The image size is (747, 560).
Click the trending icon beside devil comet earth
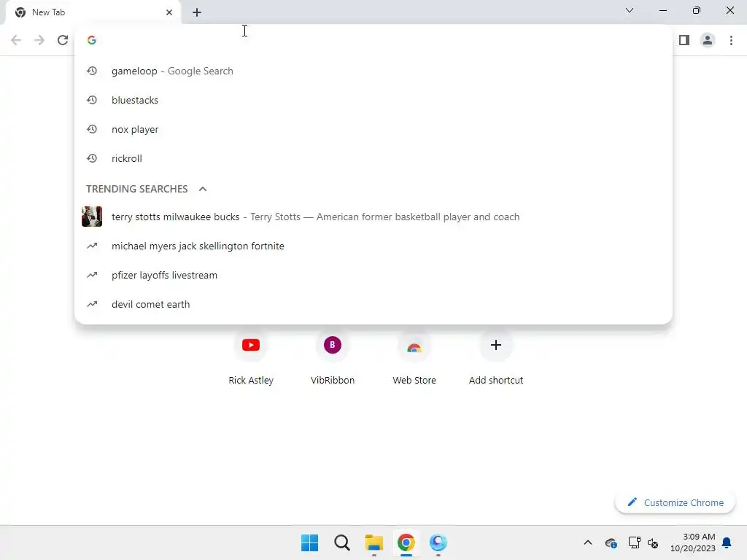(x=92, y=304)
